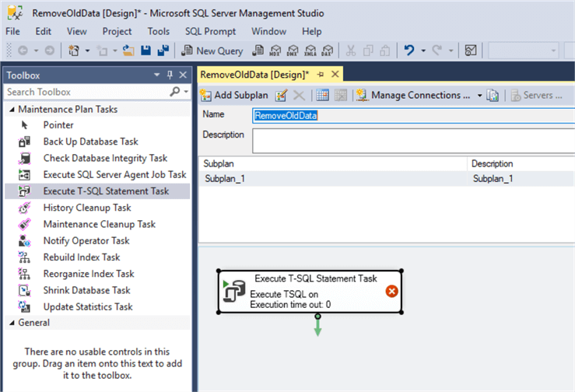Select Execute T-SQL Statement Task in toolbox

[97, 191]
